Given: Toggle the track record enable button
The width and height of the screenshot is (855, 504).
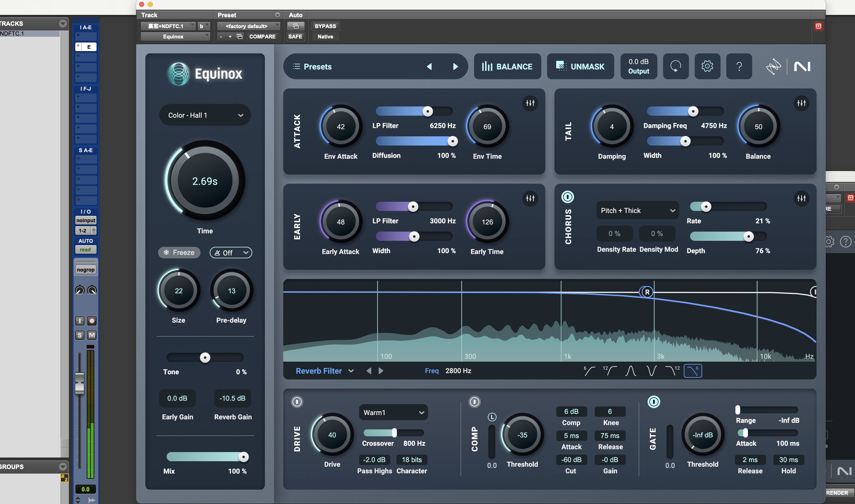Looking at the screenshot, I should [92, 321].
